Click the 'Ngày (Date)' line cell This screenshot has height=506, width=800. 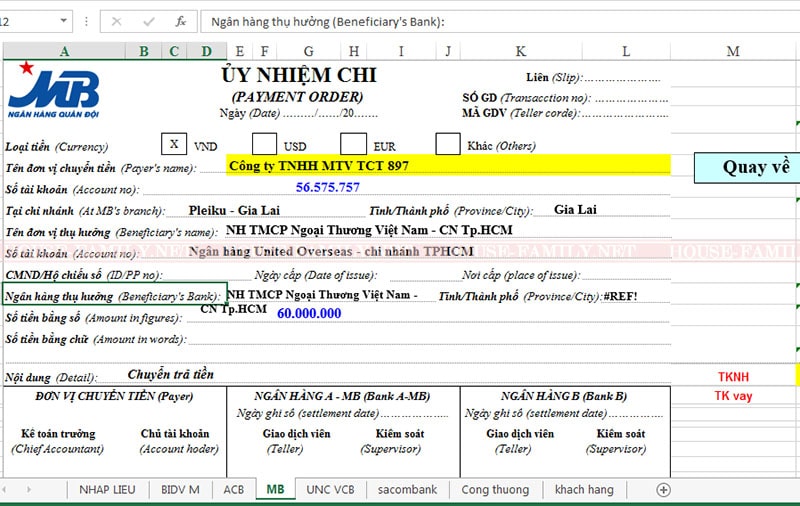(298, 113)
